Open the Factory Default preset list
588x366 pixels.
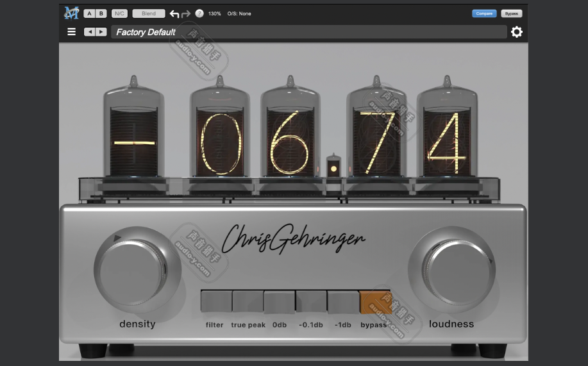[x=308, y=32]
